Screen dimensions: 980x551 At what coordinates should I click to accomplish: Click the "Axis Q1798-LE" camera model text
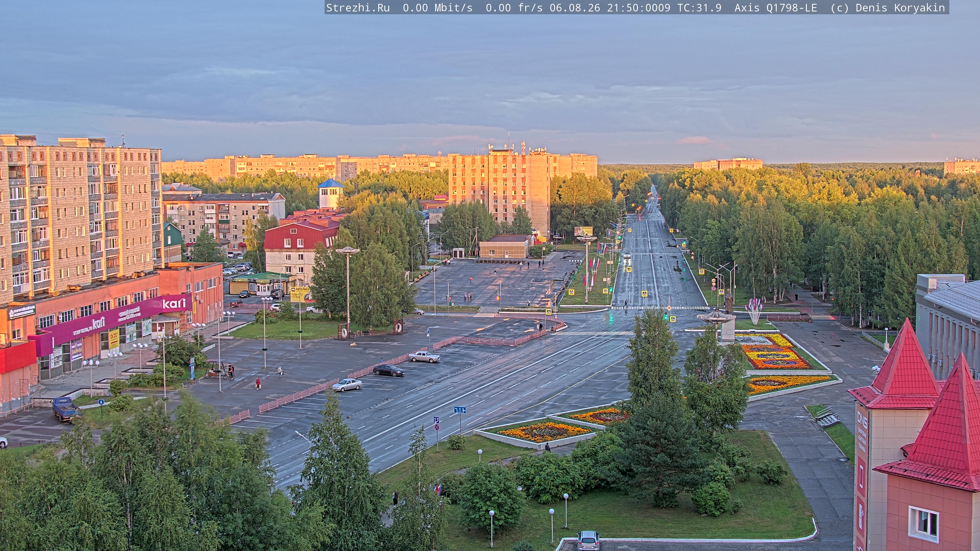(776, 8)
